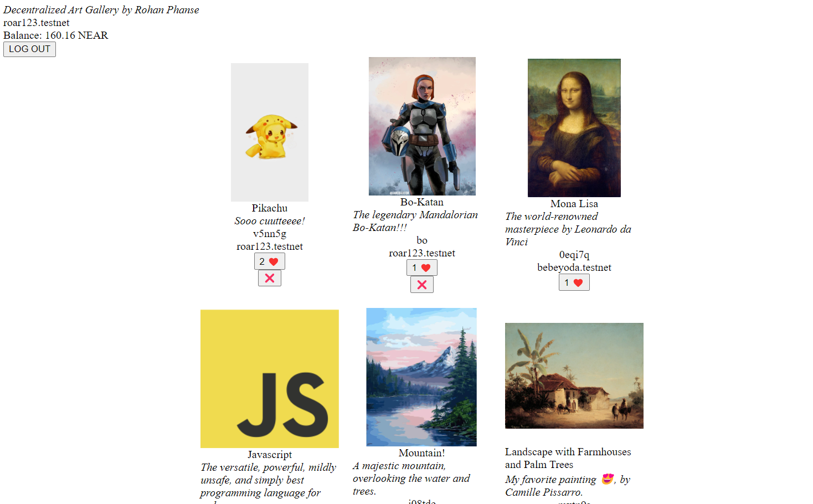
Task: Remove Bo-Katan artwork using X button
Action: (x=421, y=285)
